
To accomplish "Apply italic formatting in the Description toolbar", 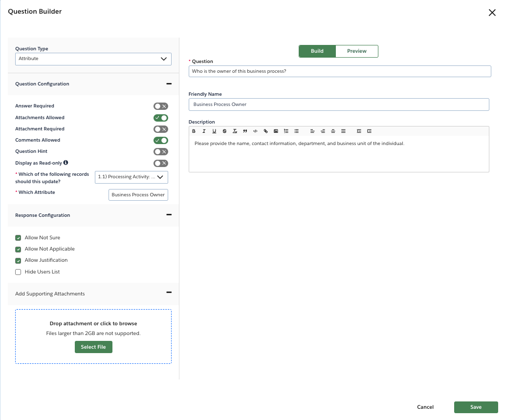I will (204, 131).
